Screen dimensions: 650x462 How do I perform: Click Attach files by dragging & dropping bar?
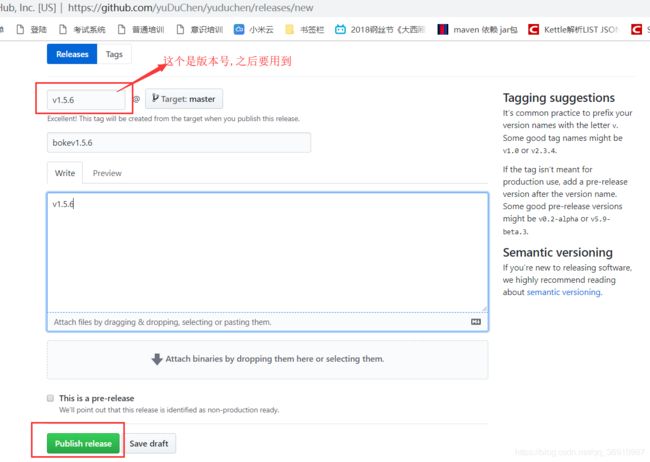[267, 322]
